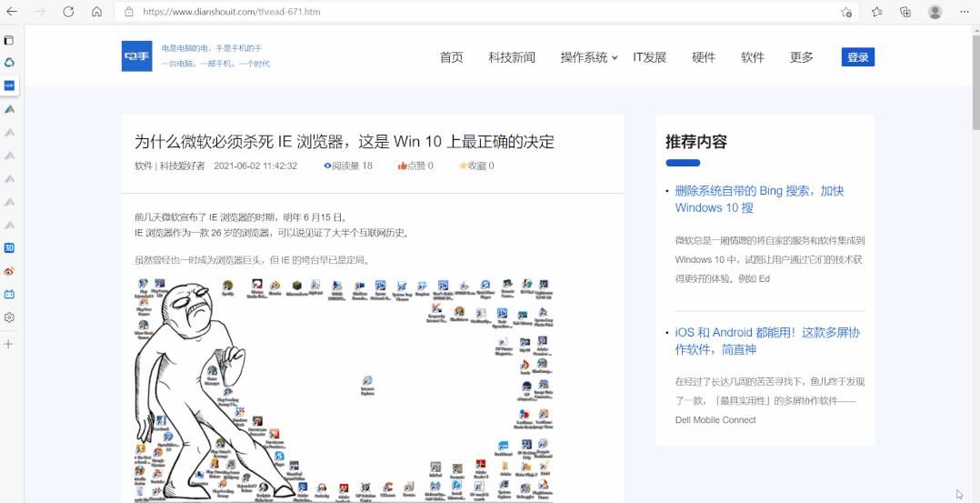Open the 软件 item in top navigation
980x503 pixels.
(x=753, y=57)
